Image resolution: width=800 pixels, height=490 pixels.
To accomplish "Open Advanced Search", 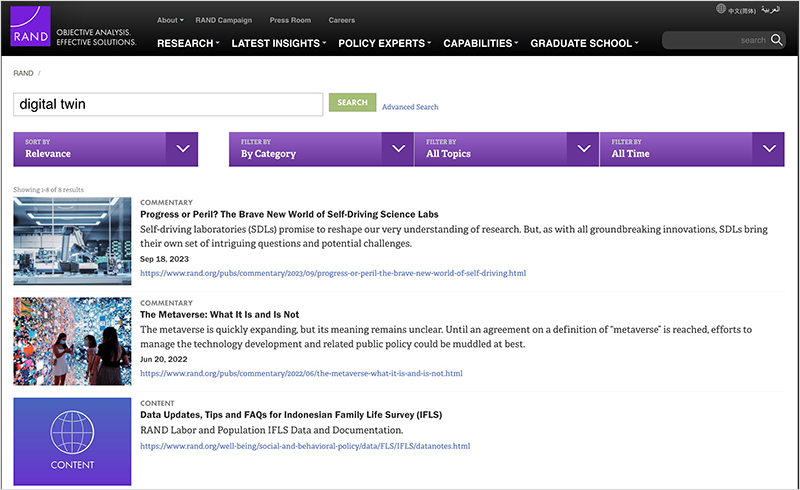I will pyautogui.click(x=410, y=107).
